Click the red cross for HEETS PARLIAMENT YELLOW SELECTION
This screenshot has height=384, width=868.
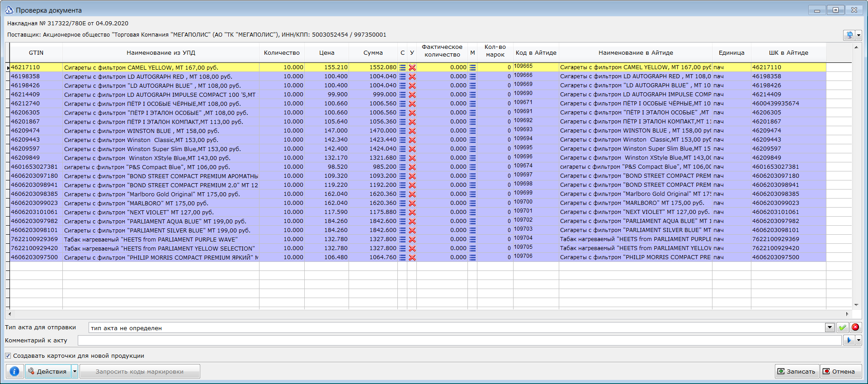412,248
